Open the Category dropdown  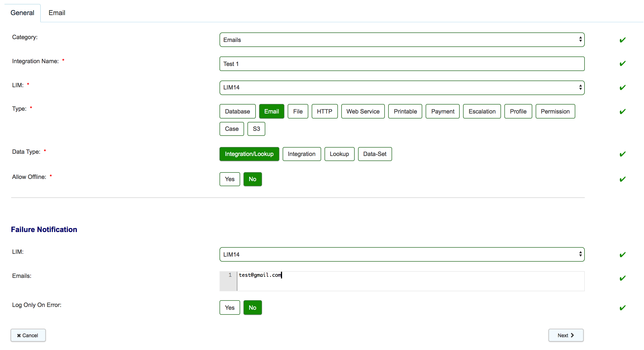[402, 39]
